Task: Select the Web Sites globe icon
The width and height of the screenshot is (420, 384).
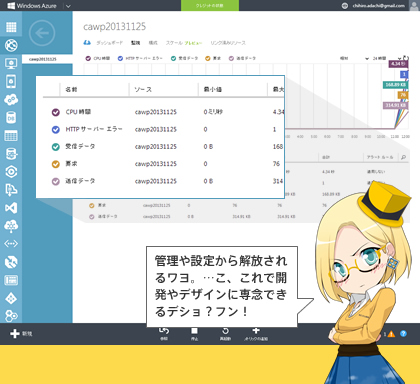Action: click(11, 45)
